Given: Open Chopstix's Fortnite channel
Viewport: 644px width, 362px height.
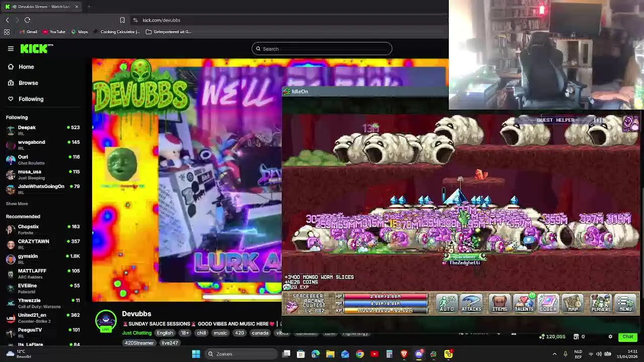Looking at the screenshot, I should point(43,229).
